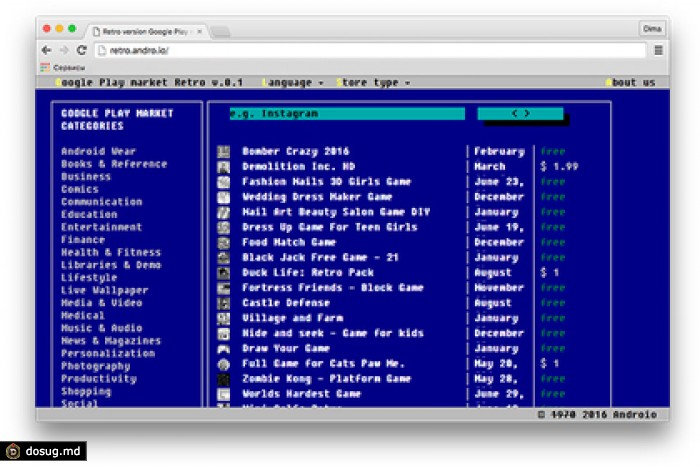Open the Books & Reference category

pyautogui.click(x=114, y=164)
